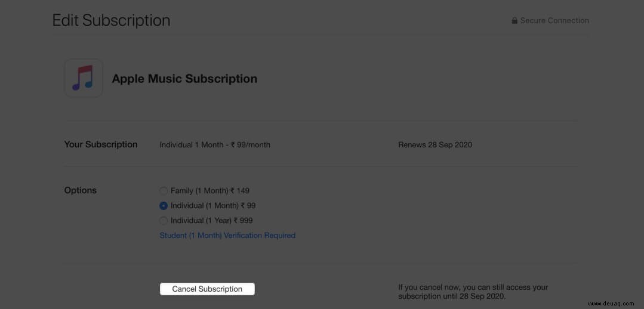The width and height of the screenshot is (644, 309).
Task: Select the Family (1 Month) radio button
Action: 164,191
